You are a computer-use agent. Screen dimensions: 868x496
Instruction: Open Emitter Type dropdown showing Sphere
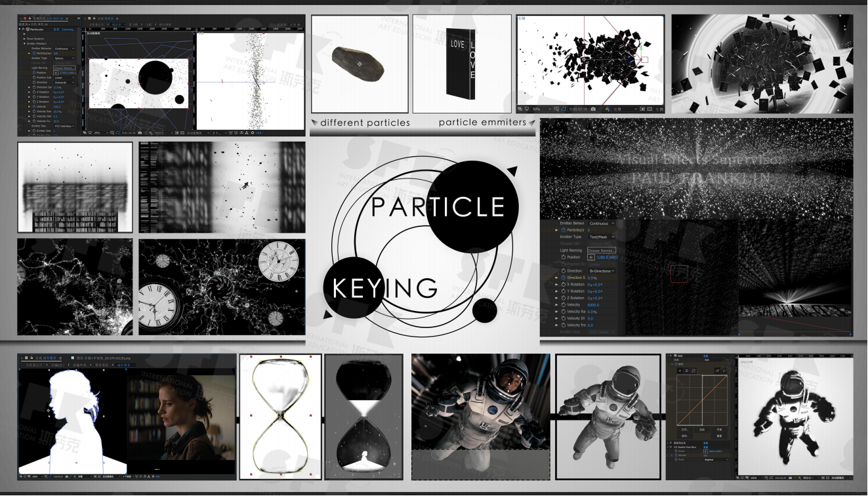click(64, 58)
